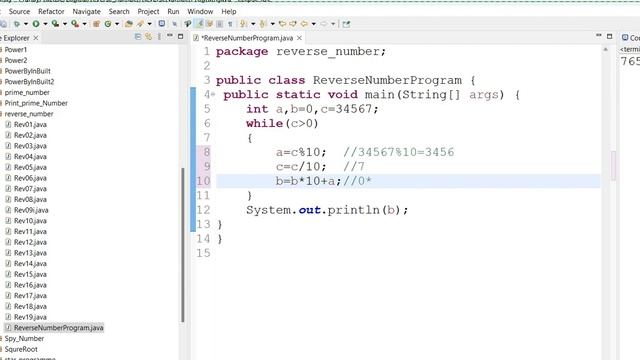Viewport: 640px width, 360px height.
Task: Select the reverse_number package
Action: coord(29,114)
